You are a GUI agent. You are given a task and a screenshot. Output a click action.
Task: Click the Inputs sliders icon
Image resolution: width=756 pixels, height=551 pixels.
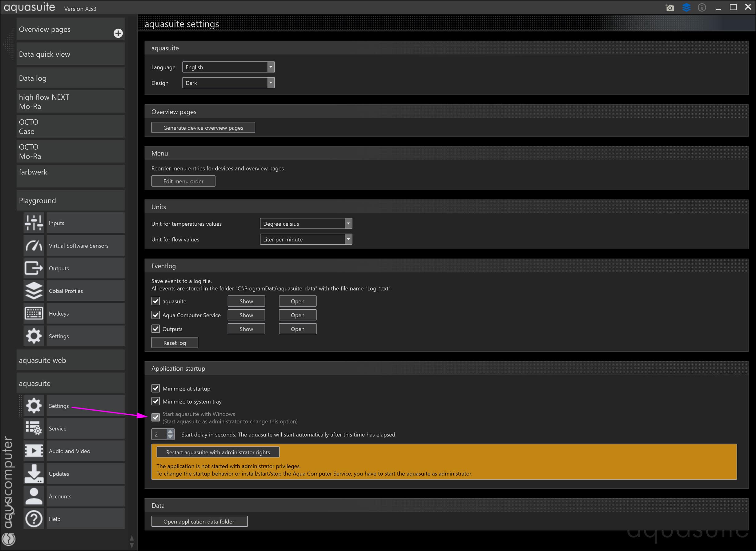point(34,223)
